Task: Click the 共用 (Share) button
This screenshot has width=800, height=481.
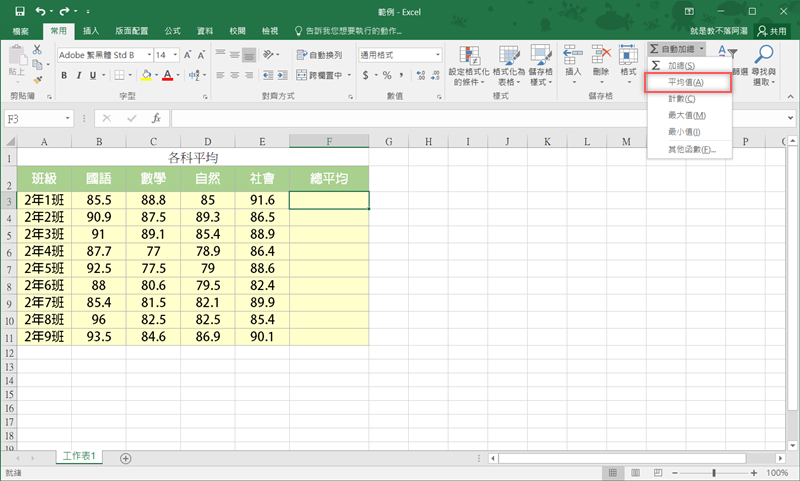Action: [x=773, y=31]
